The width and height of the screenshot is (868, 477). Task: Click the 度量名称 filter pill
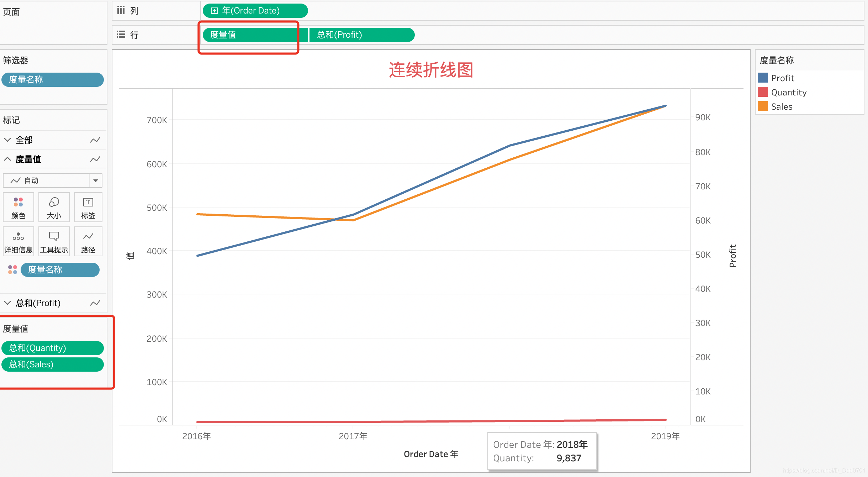(53, 80)
